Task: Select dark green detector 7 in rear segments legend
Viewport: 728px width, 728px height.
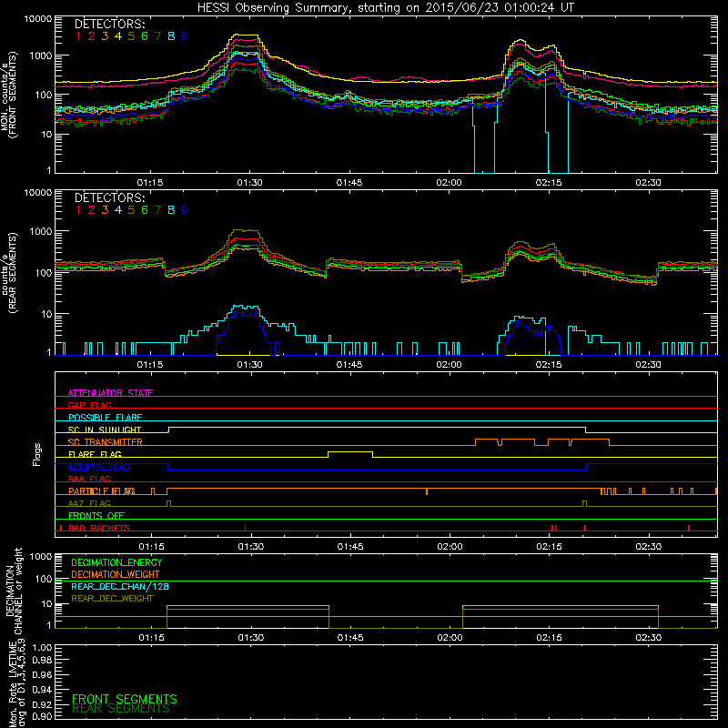Action: click(x=157, y=210)
